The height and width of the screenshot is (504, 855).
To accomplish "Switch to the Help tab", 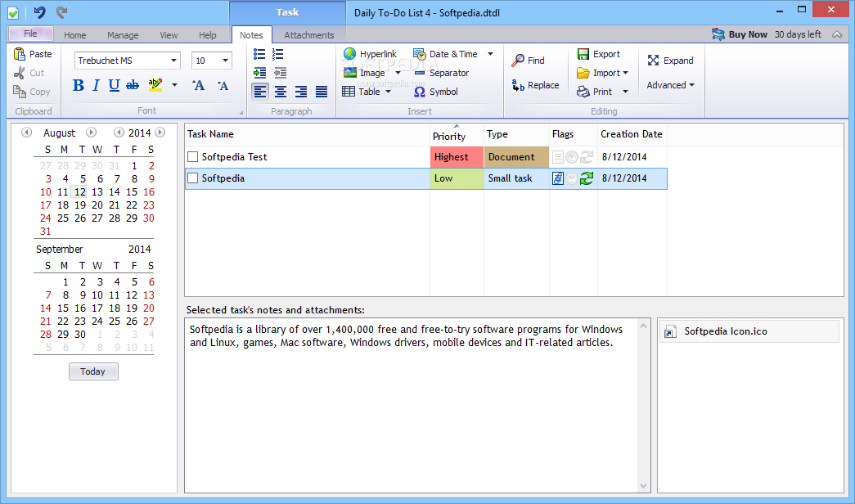I will 207,35.
